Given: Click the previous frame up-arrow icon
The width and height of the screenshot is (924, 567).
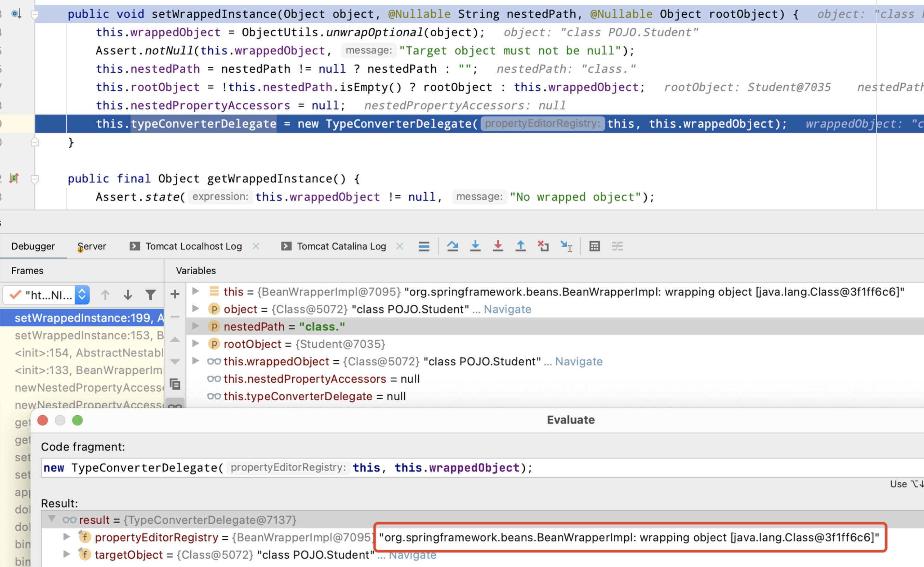Looking at the screenshot, I should 105,295.
